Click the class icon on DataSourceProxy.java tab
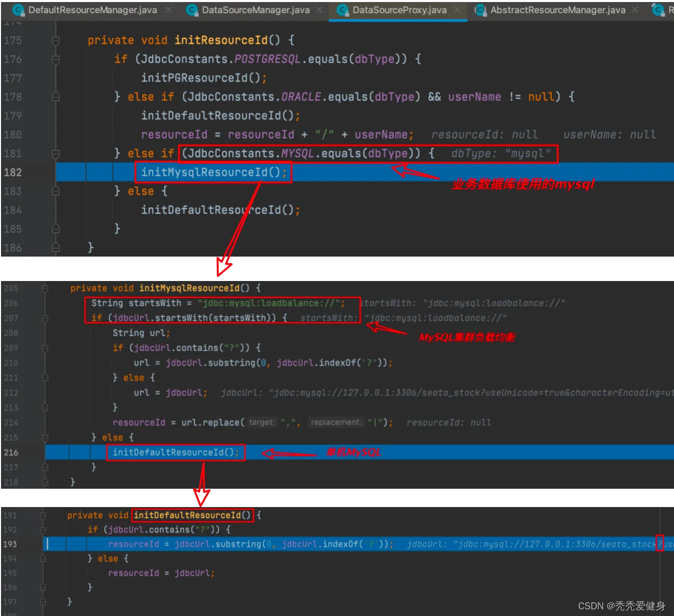 pyautogui.click(x=343, y=10)
